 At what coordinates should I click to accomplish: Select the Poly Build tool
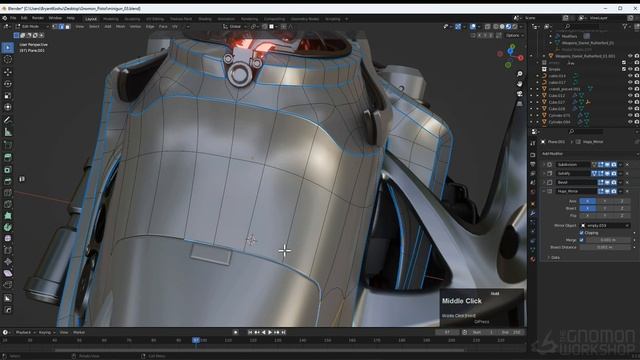tap(8, 216)
